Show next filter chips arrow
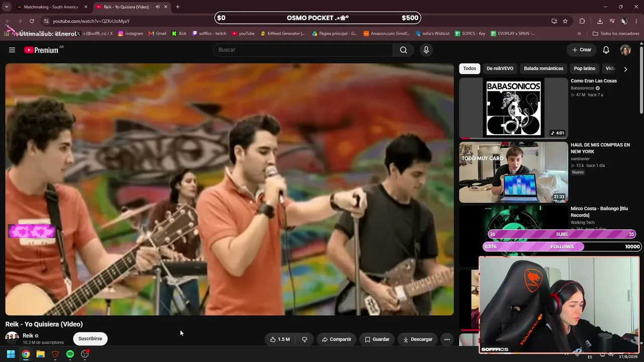Image resolution: width=644 pixels, height=362 pixels. coord(625,69)
